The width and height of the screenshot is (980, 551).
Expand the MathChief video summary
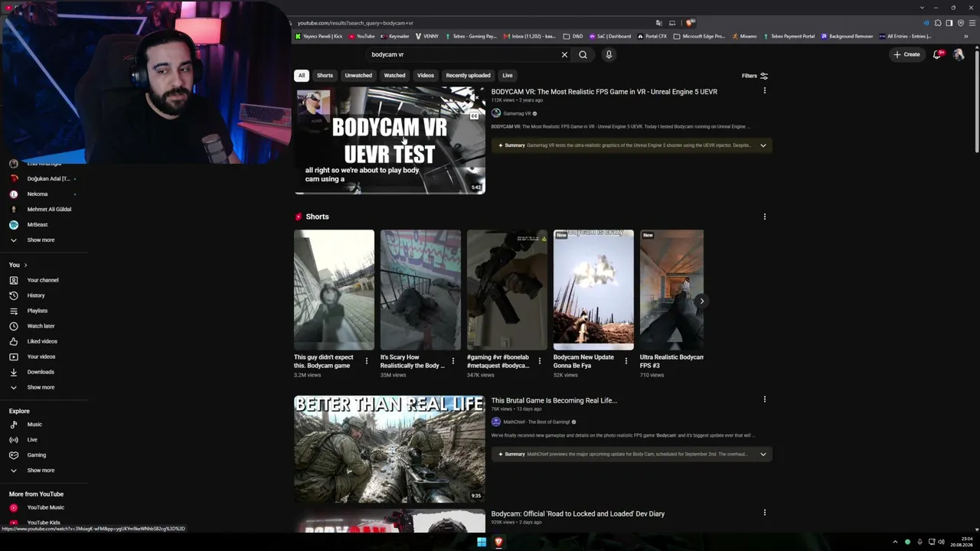pyautogui.click(x=763, y=455)
